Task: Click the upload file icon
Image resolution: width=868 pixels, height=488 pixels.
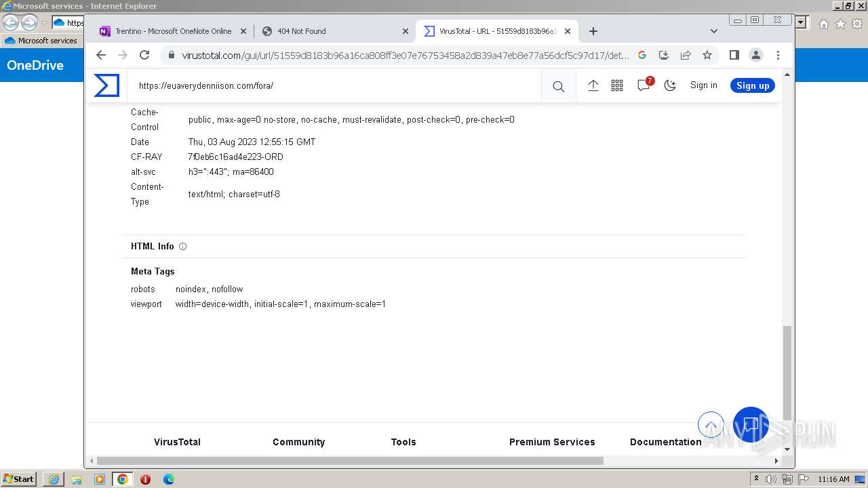Action: coord(593,85)
